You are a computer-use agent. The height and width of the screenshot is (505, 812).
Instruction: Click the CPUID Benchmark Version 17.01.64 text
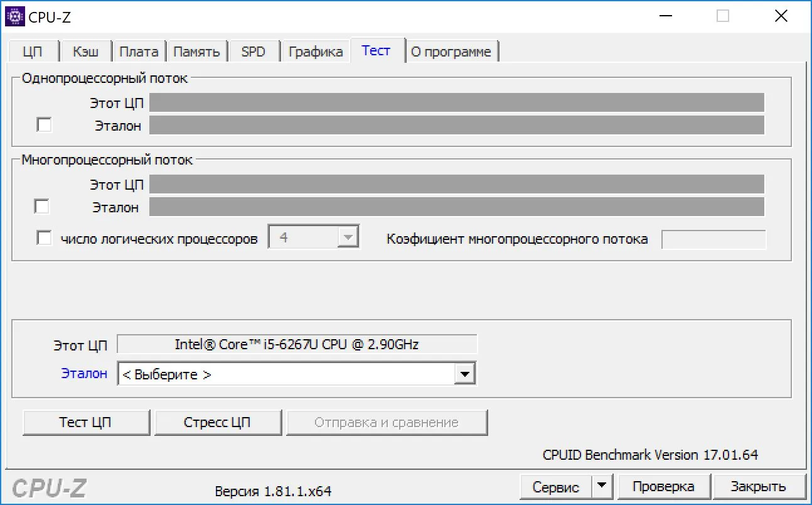pos(650,455)
